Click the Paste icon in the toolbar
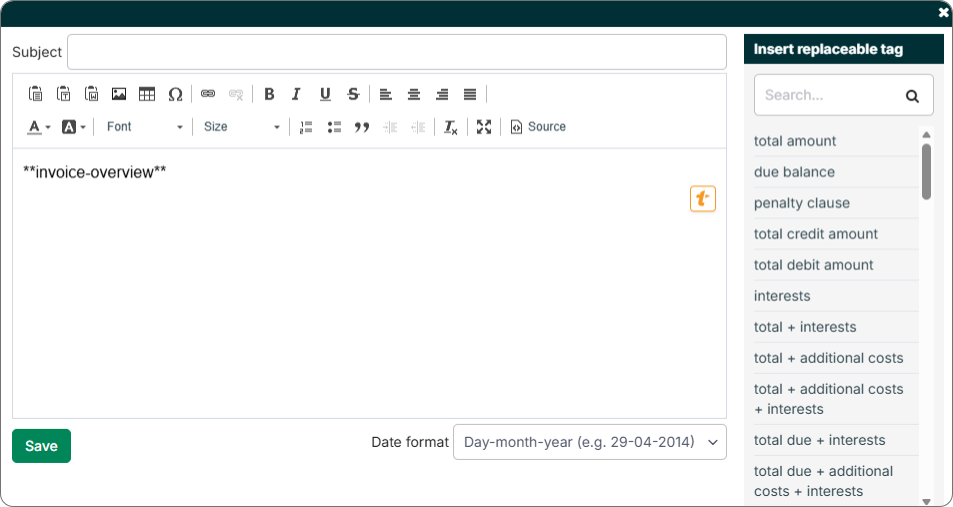 (x=35, y=94)
